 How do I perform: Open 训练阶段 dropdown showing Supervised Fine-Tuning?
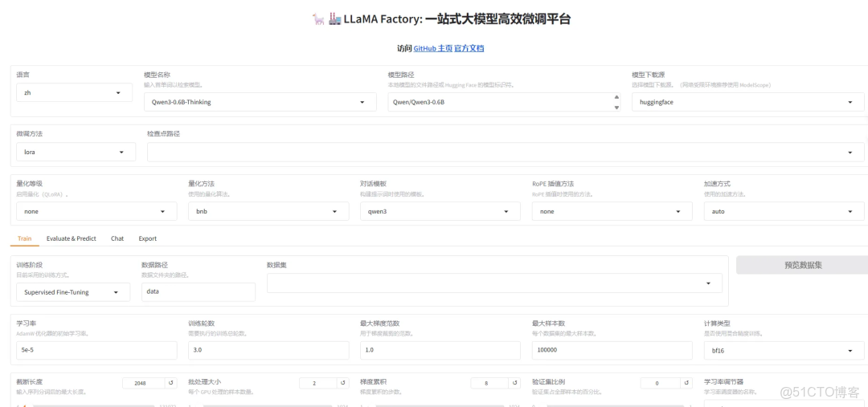[73, 292]
